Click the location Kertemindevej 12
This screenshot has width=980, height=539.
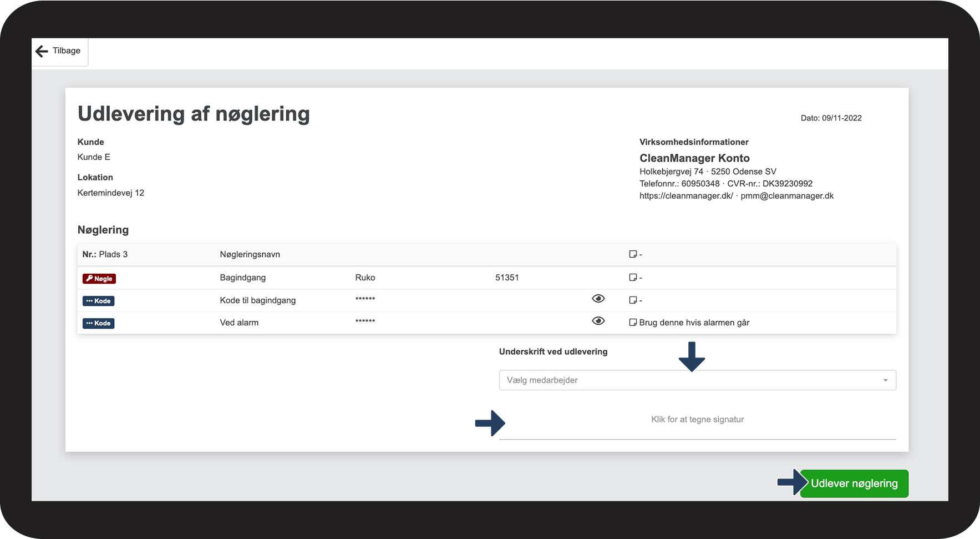[x=111, y=193]
